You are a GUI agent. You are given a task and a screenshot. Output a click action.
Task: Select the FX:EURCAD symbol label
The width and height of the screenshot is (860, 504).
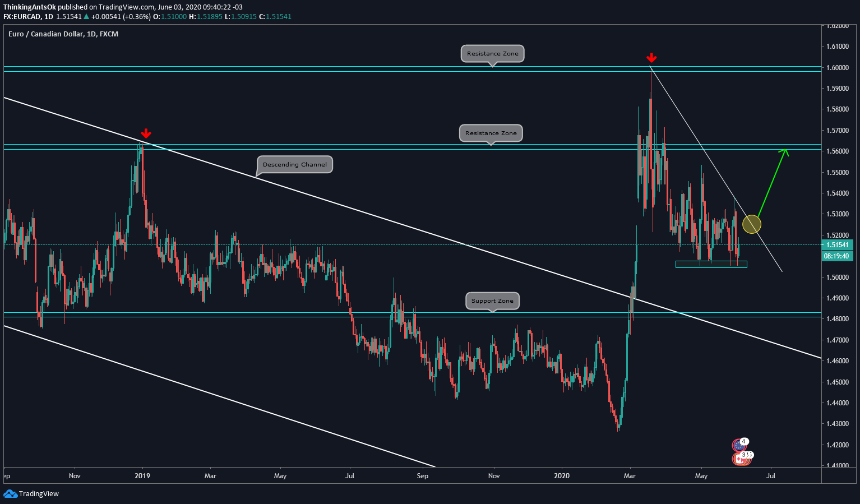pyautogui.click(x=21, y=17)
